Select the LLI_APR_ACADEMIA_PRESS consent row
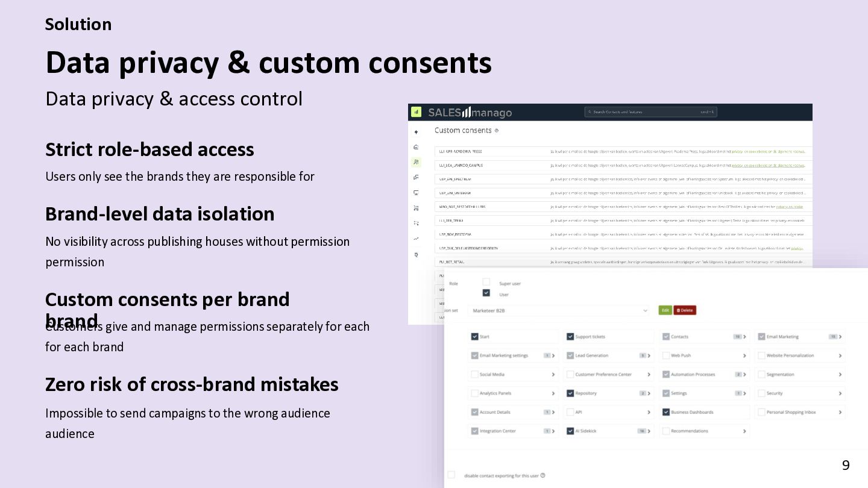868x488 pixels. click(x=623, y=151)
